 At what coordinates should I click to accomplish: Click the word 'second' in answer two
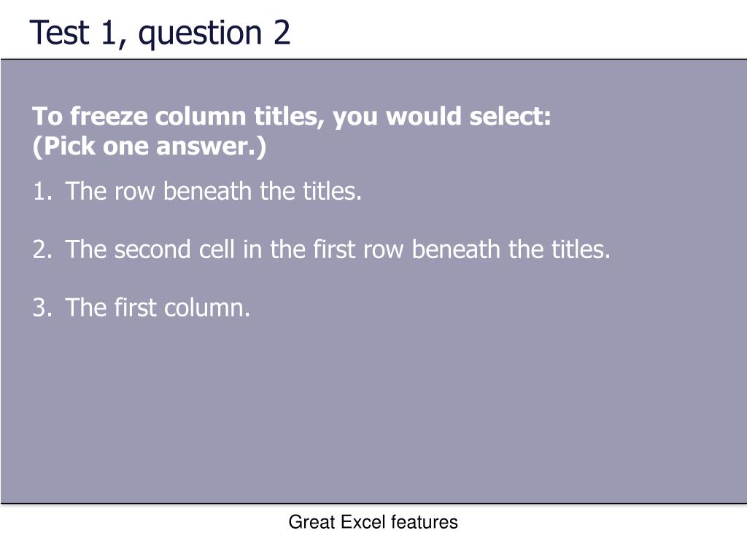tap(152, 249)
